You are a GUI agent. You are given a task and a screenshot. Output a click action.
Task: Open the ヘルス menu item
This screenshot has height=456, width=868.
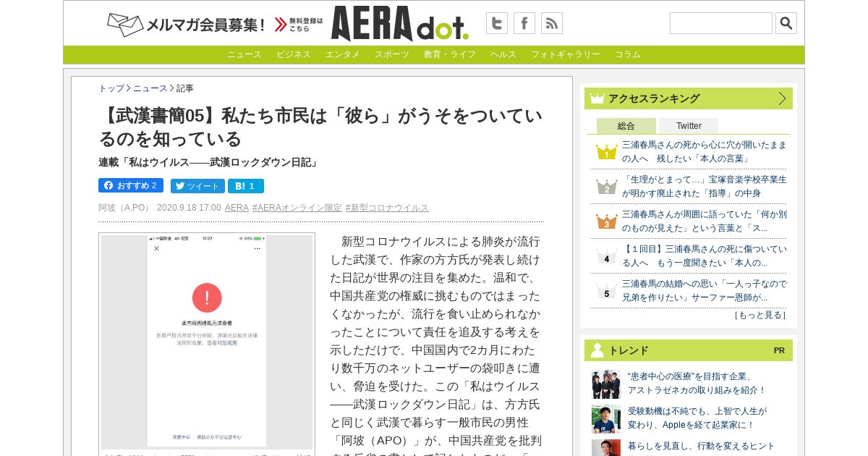pyautogui.click(x=503, y=55)
